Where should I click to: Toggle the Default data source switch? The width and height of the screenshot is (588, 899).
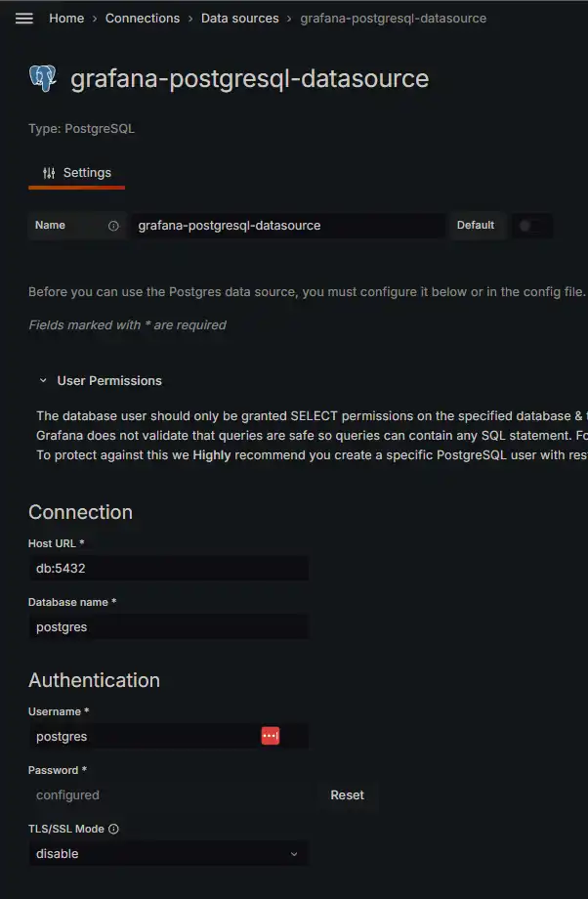(530, 226)
